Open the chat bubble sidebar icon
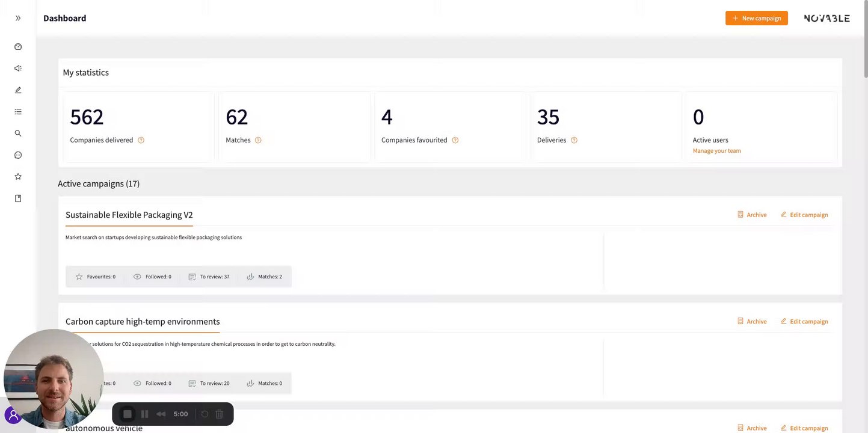The image size is (868, 433). [x=18, y=155]
